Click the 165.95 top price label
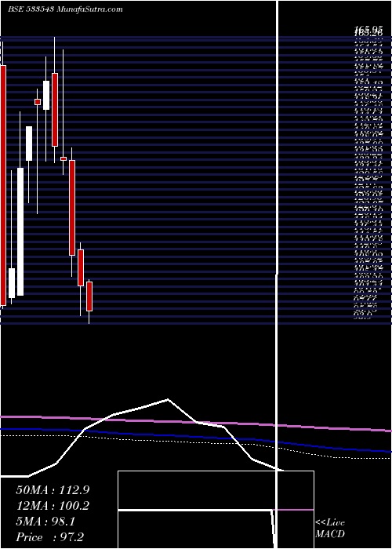Viewport: 392px width, 549px height. [x=368, y=30]
